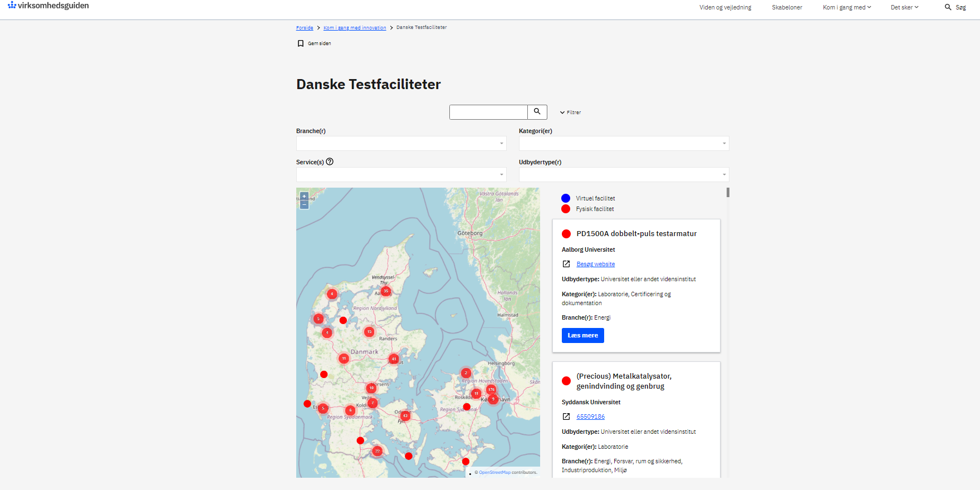980x490 pixels.
Task: Submit search with magnifier button
Action: [x=537, y=112]
